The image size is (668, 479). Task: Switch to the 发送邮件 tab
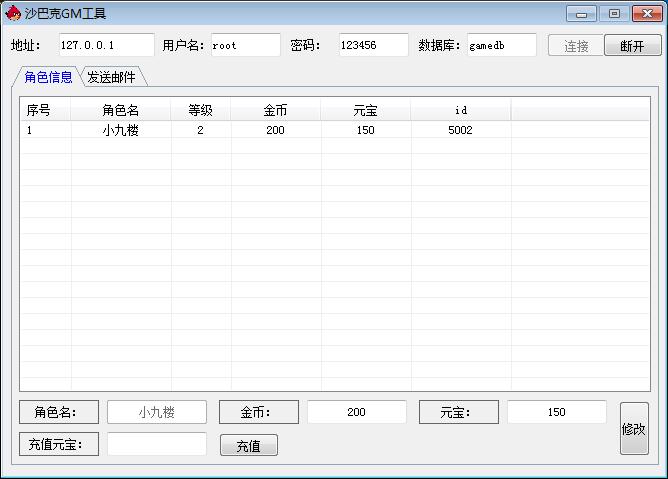point(111,78)
